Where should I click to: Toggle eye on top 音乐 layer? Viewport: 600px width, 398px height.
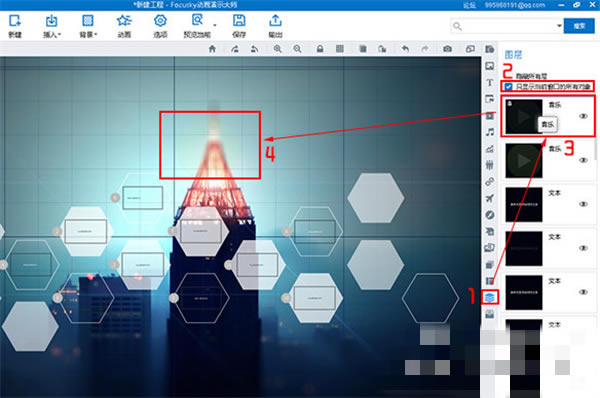[x=583, y=116]
